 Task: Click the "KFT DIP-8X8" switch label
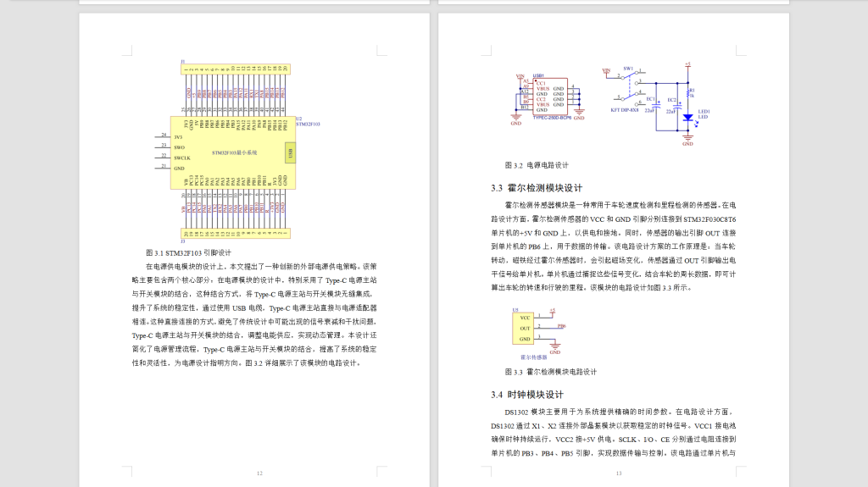625,110
